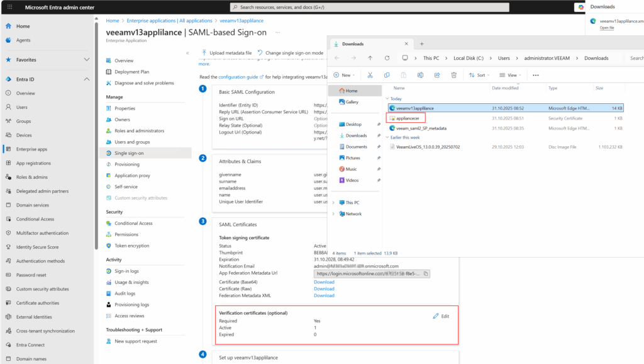Go up one folder level in Explorer
644x364 pixels.
pyautogui.click(x=369, y=58)
